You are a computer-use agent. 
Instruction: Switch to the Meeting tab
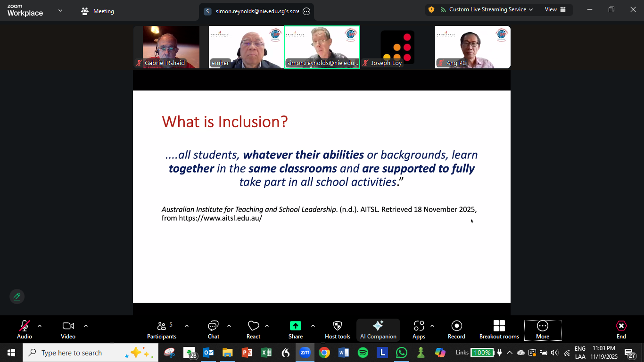coord(98,11)
